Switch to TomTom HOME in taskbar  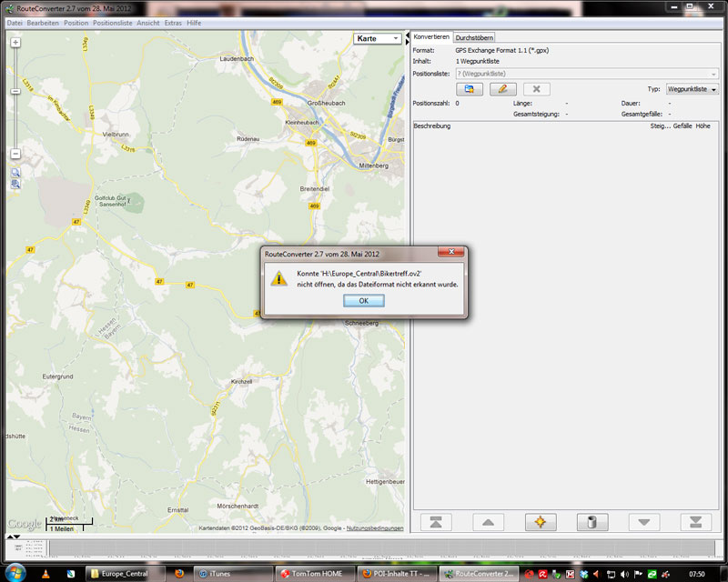(316, 574)
